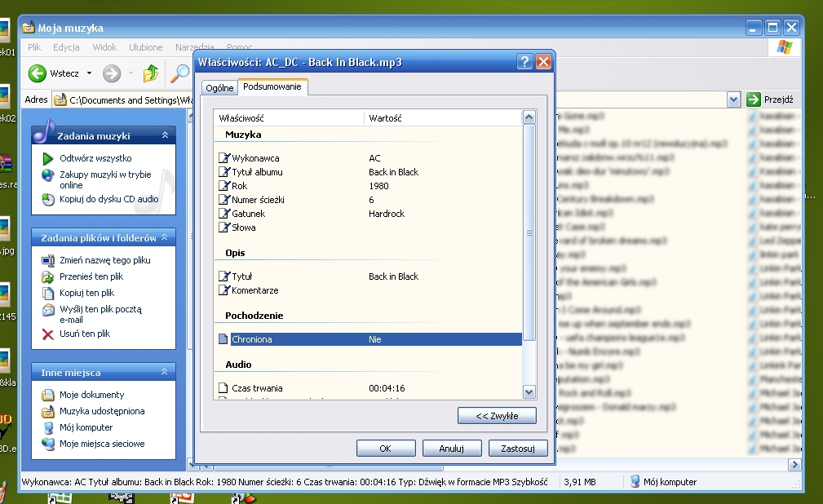Open the Forward history dropdown arrow
Image resolution: width=823 pixels, height=504 pixels.
pos(131,73)
